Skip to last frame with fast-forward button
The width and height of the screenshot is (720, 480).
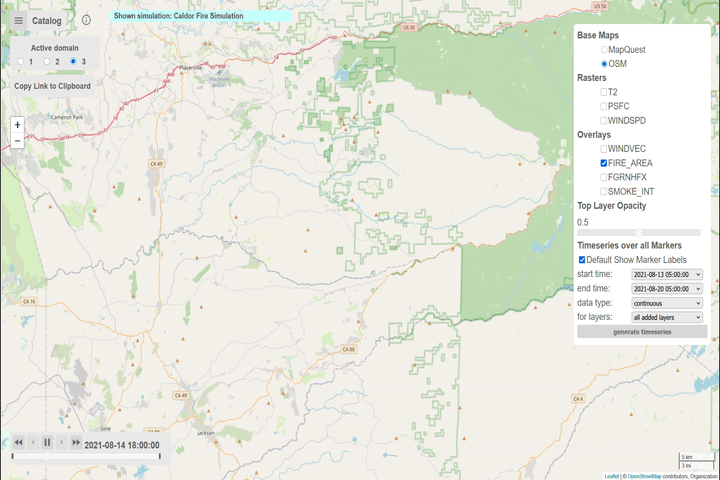pos(75,442)
